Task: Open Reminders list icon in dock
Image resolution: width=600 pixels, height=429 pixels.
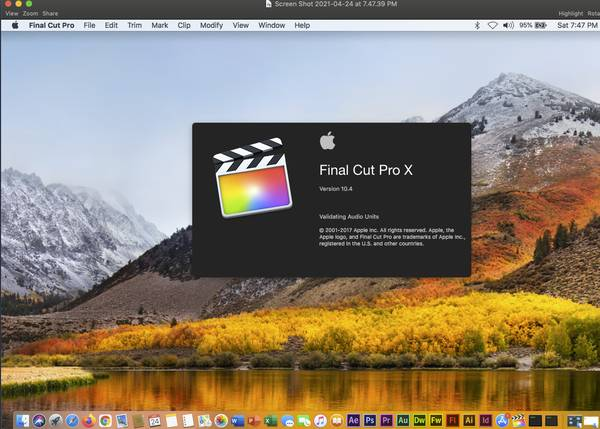Action: point(188,421)
